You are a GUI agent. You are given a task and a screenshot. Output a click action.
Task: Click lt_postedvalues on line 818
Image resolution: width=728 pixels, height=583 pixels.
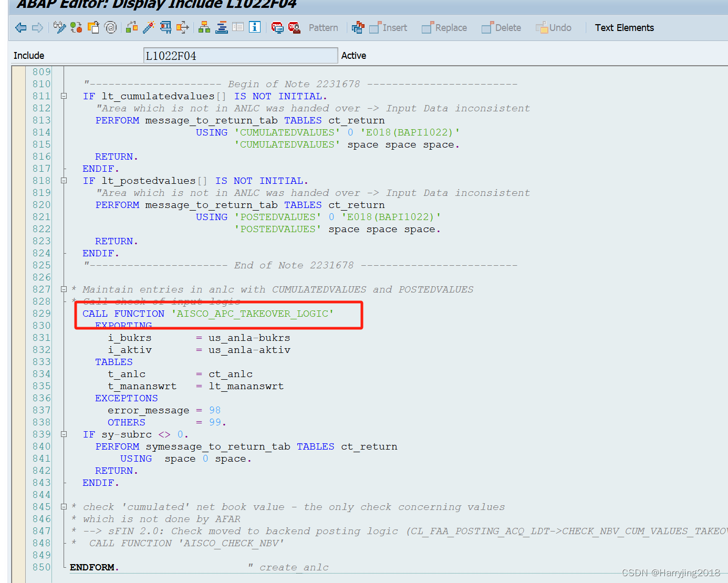pos(149,181)
